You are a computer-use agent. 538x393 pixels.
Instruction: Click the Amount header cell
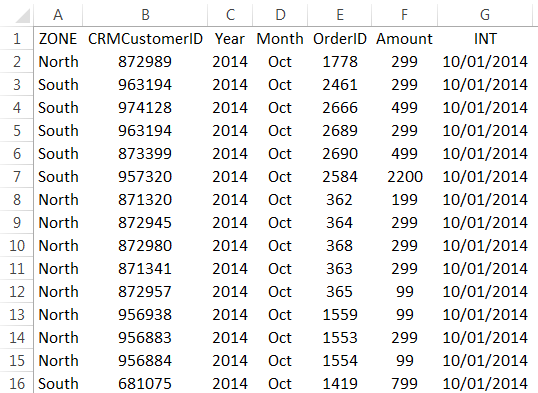[405, 39]
